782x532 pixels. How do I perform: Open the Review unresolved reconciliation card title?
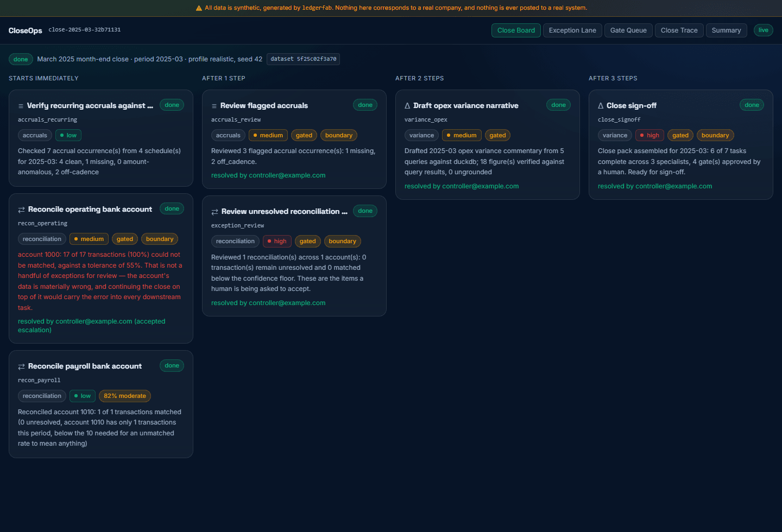click(285, 212)
